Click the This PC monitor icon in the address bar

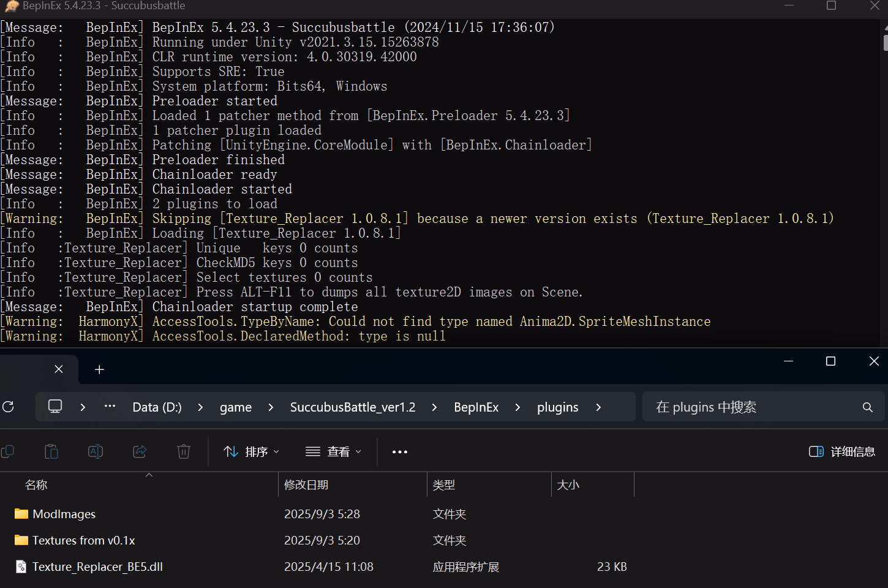55,407
